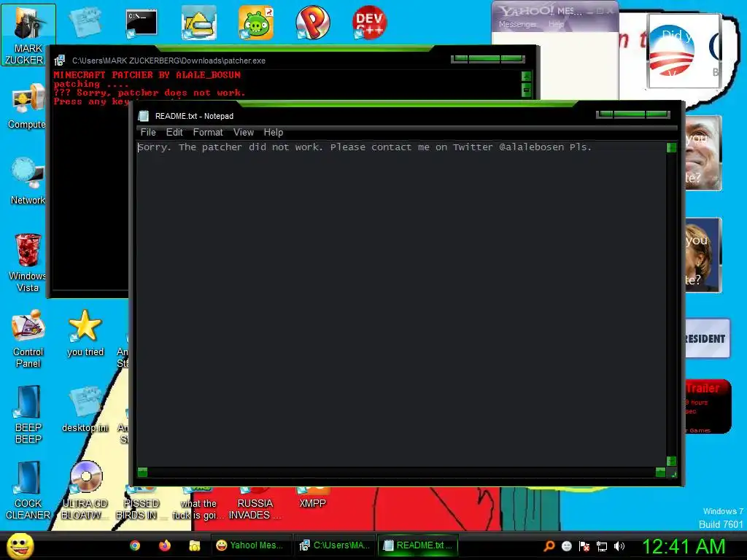Open the Dev-C++ desktop shortcut

coord(369,23)
